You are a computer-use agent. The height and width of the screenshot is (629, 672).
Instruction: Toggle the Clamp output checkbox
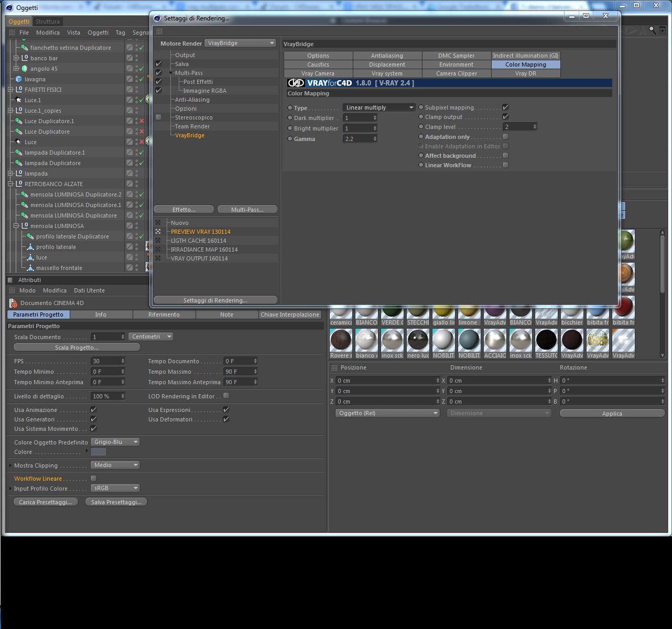(x=505, y=117)
